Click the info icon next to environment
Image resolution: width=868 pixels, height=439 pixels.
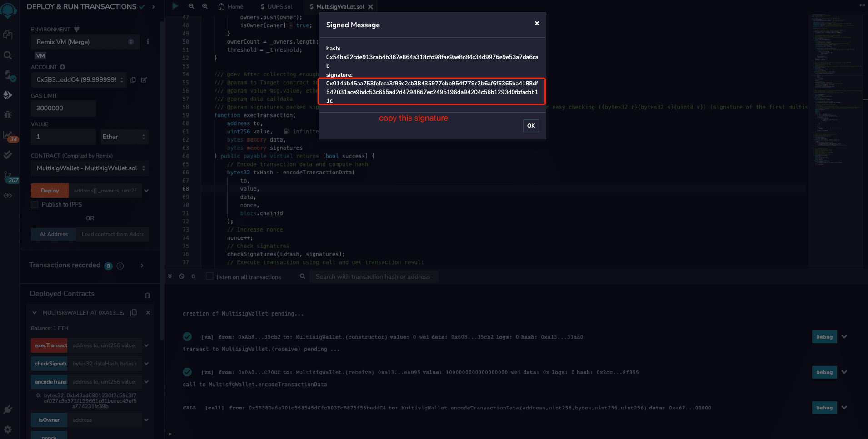148,42
